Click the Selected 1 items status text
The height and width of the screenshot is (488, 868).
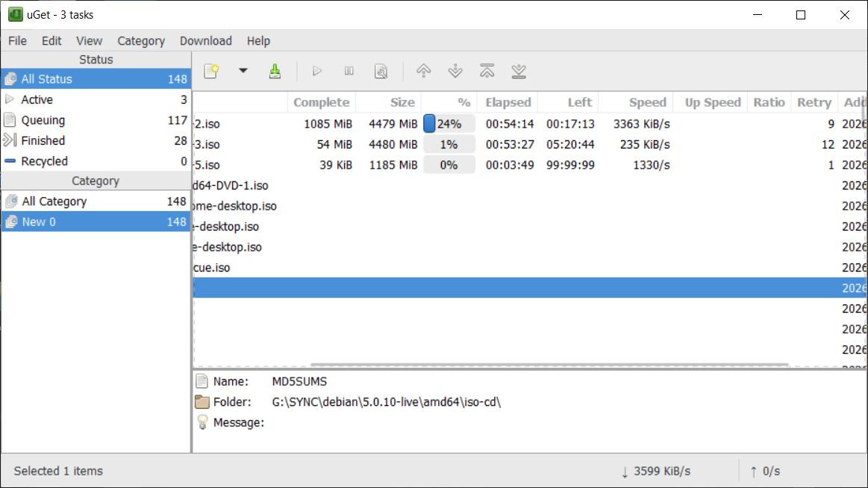(x=58, y=472)
